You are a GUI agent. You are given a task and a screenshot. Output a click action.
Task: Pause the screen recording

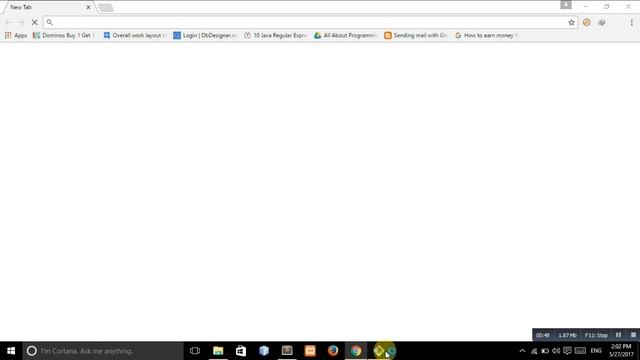click(x=618, y=335)
